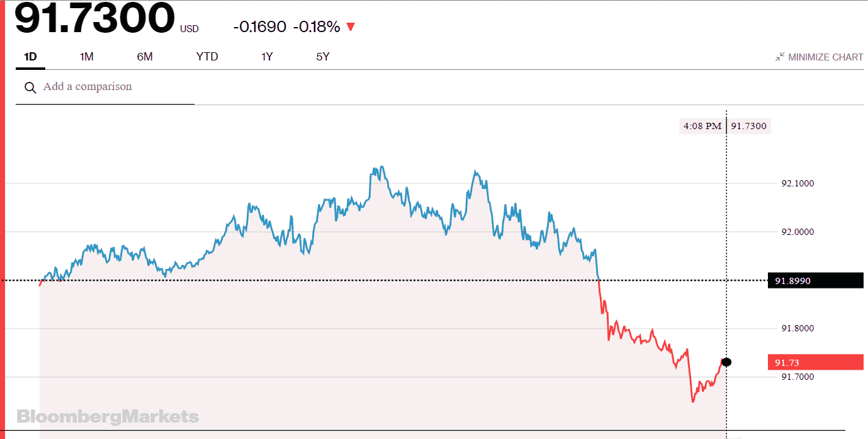Click the Add a comparison field

tap(87, 86)
